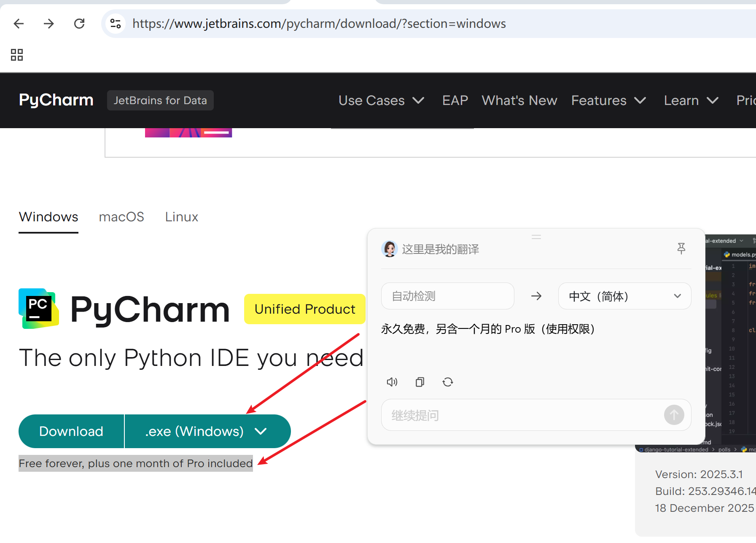Open the site information icon in address bar

pyautogui.click(x=115, y=24)
